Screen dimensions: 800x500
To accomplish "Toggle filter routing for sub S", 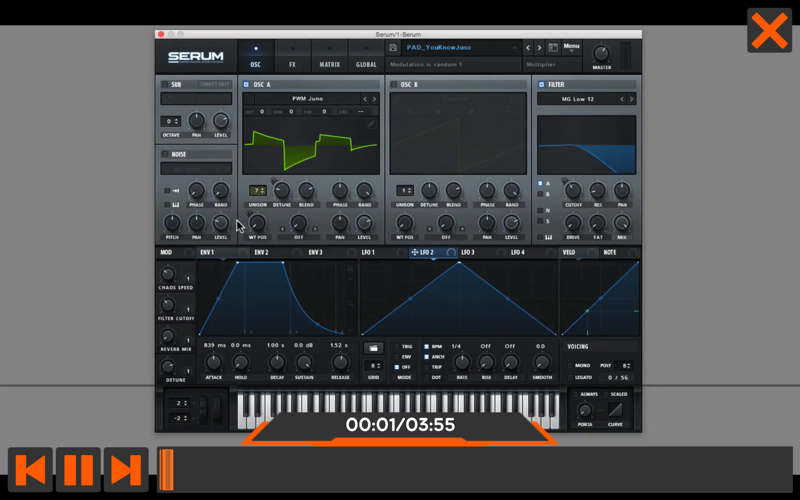I will point(540,221).
